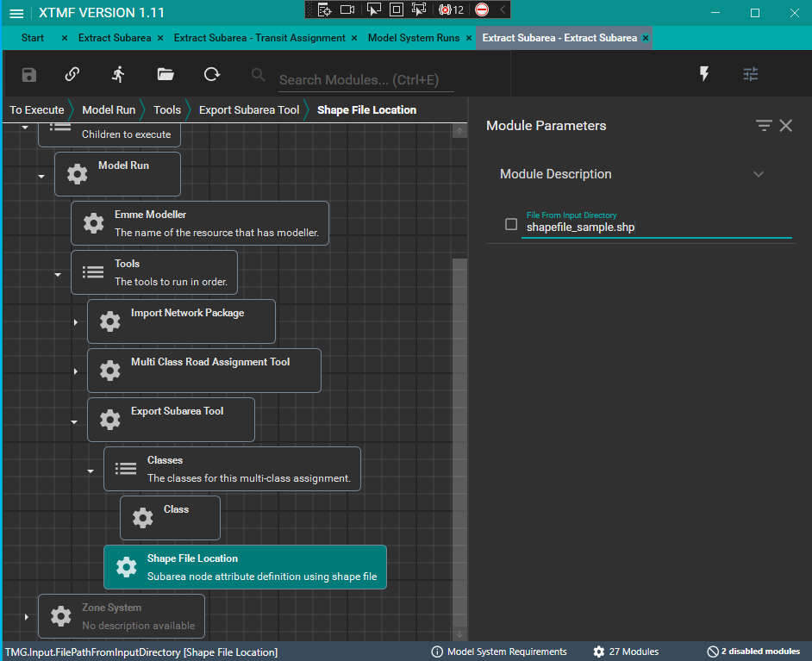Click the scroll down arrow of tree
Viewport: 812px width, 661px height.
(459, 634)
